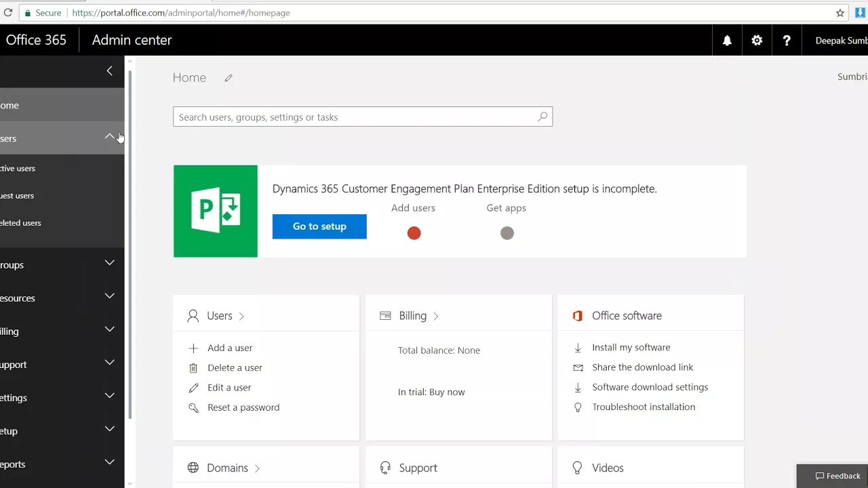Click the chevron next to Domains card title
Image resolution: width=868 pixels, height=488 pixels.
[257, 468]
